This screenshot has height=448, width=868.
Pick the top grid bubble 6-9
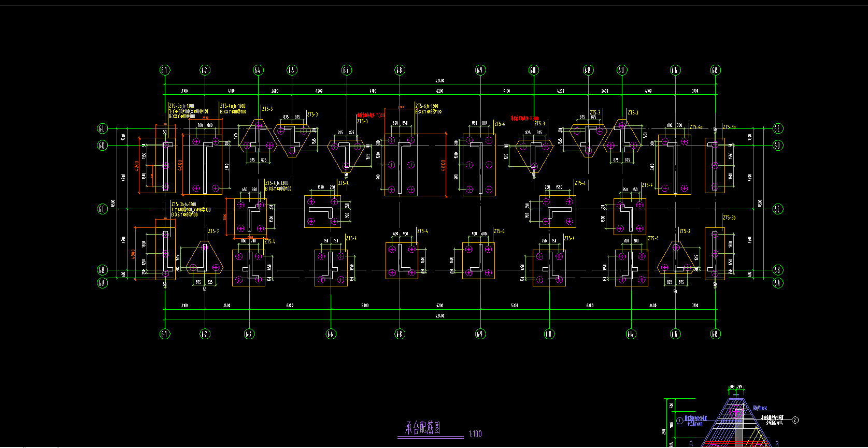coord(480,70)
